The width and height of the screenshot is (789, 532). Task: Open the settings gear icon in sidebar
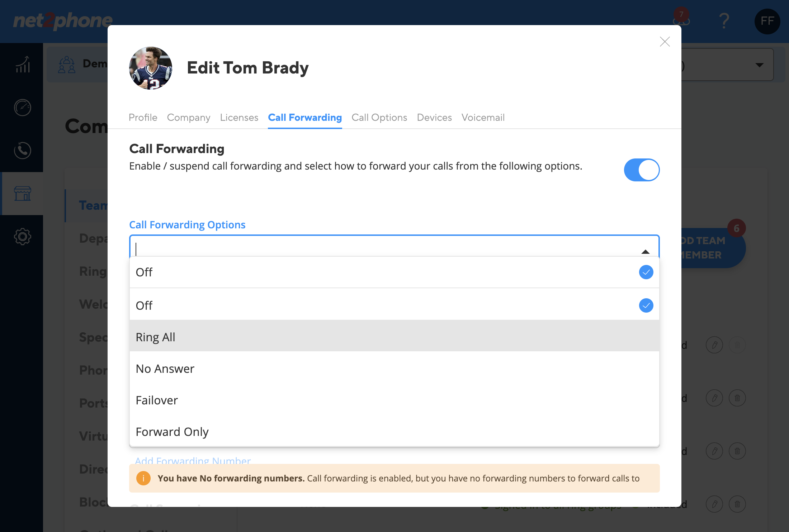[x=23, y=237]
